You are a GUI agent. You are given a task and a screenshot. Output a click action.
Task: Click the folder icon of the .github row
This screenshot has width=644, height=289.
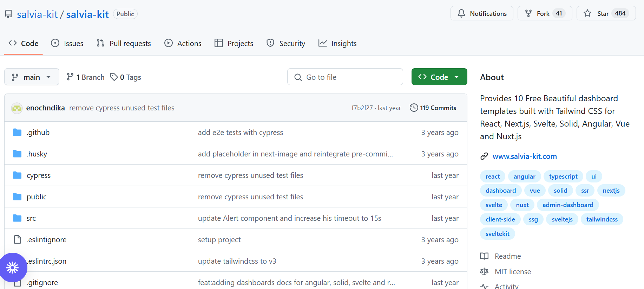(17, 132)
